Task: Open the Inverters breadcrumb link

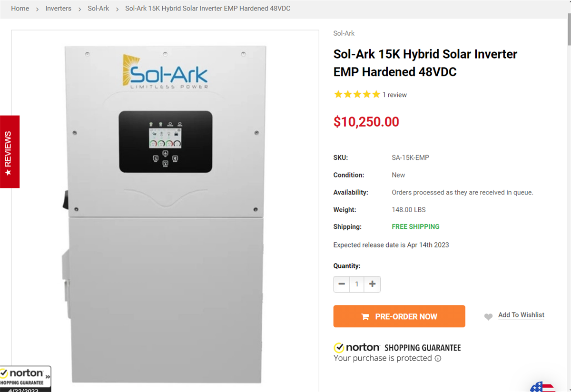Action: tap(58, 8)
